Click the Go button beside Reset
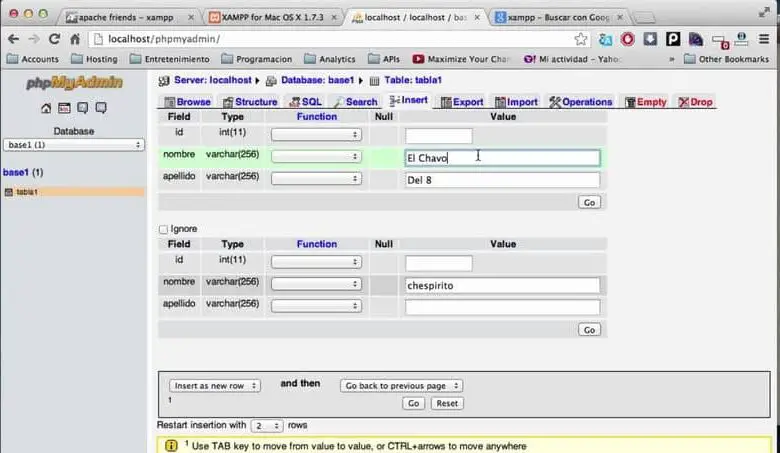The image size is (780, 453). [413, 403]
